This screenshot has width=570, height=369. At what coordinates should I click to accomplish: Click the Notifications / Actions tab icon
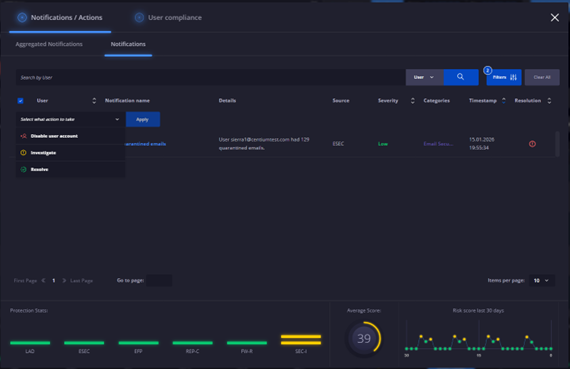[x=22, y=17]
